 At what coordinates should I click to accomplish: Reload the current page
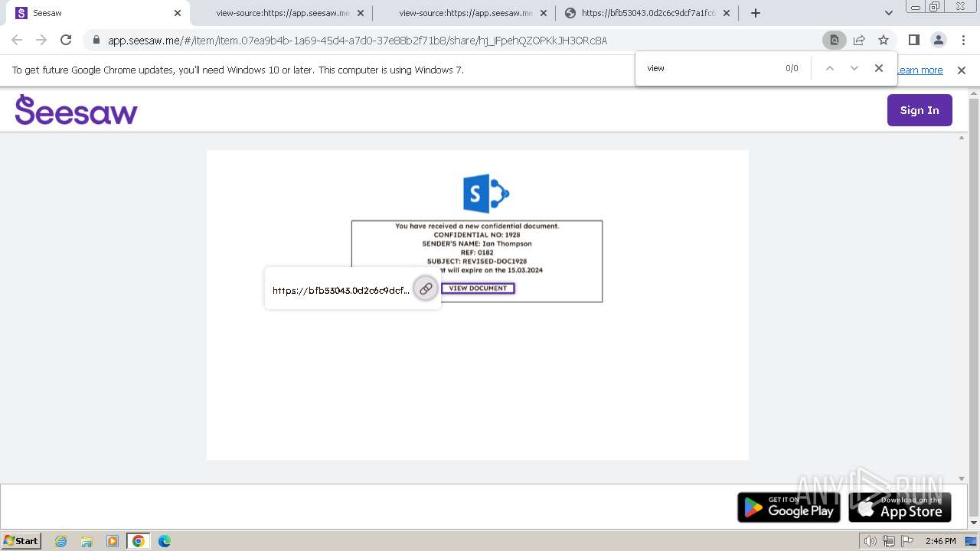pos(66,41)
